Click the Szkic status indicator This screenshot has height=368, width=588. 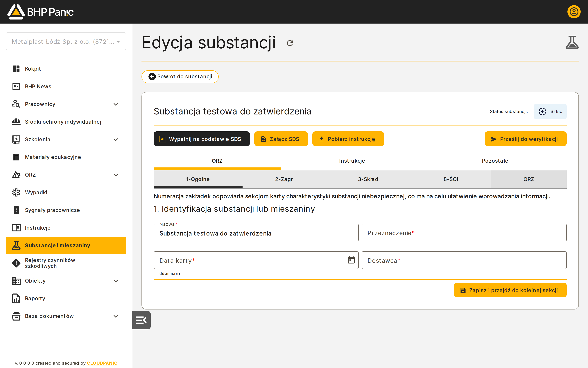coord(550,112)
